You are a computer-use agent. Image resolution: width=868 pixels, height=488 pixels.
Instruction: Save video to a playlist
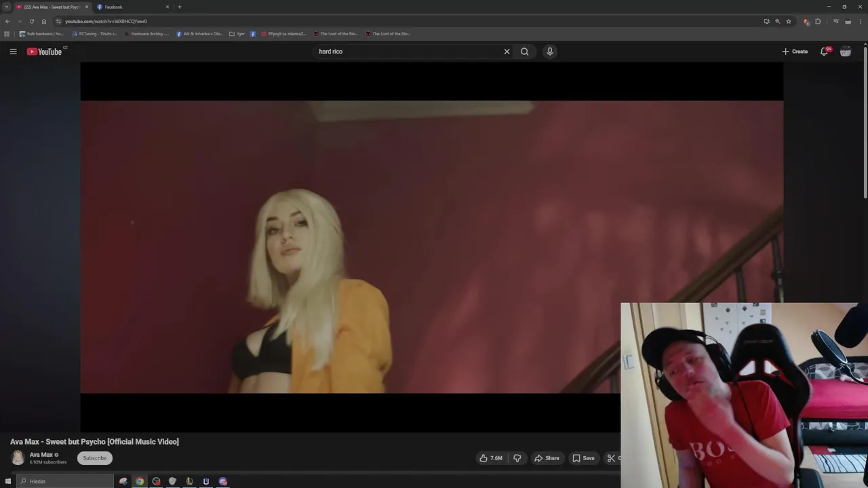583,458
